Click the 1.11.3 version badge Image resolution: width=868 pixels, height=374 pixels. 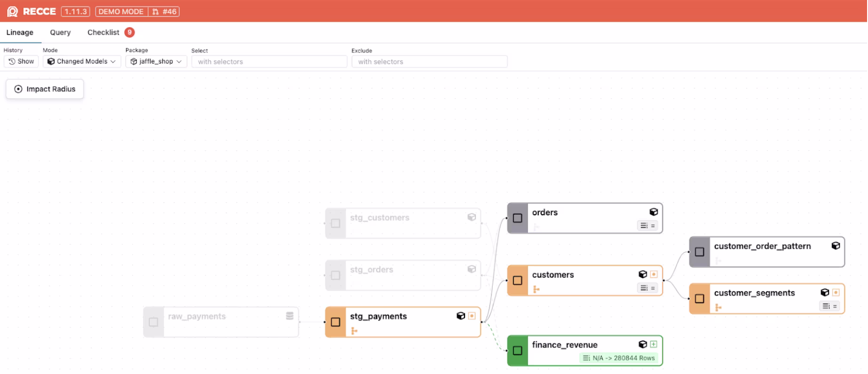[76, 11]
